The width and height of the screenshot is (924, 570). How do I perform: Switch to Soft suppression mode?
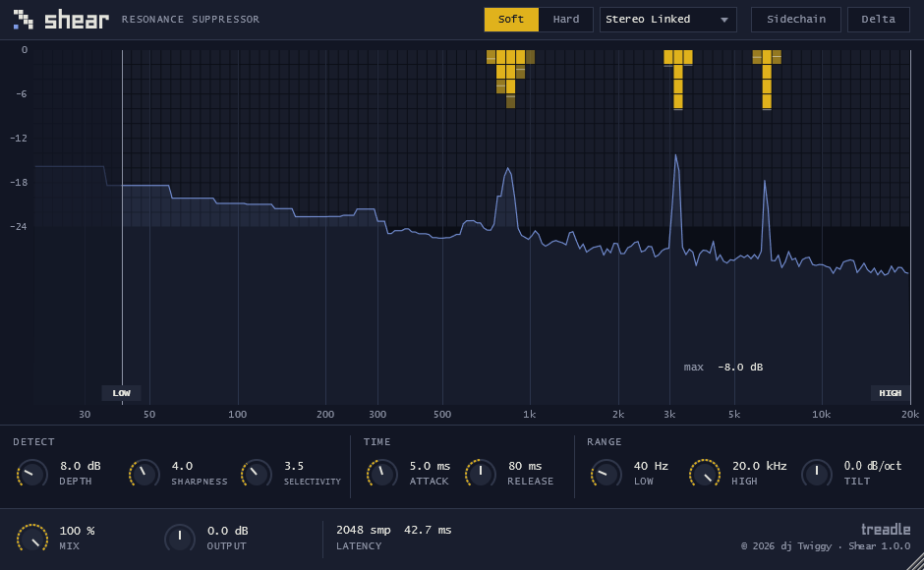[511, 20]
